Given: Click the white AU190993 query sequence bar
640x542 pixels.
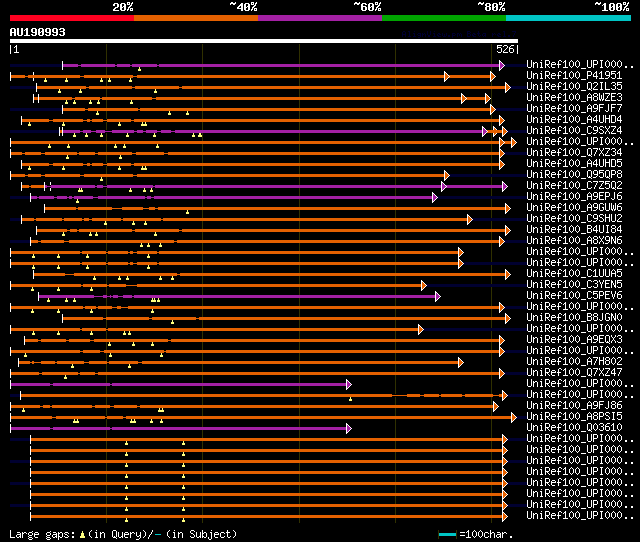Looking at the screenshot, I should tap(264, 41).
